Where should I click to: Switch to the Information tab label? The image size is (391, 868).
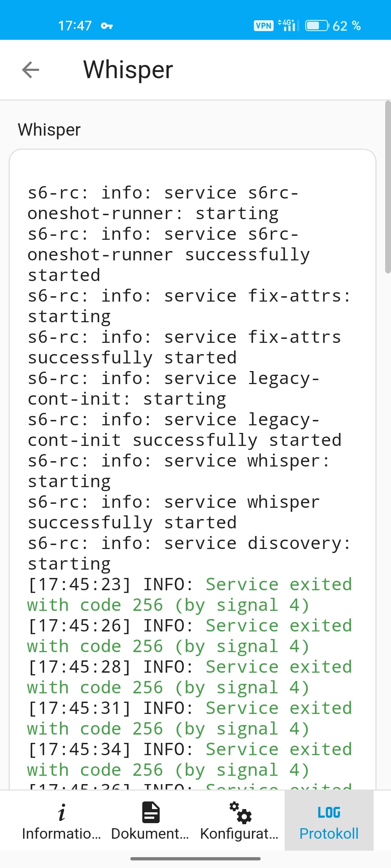[x=62, y=834]
